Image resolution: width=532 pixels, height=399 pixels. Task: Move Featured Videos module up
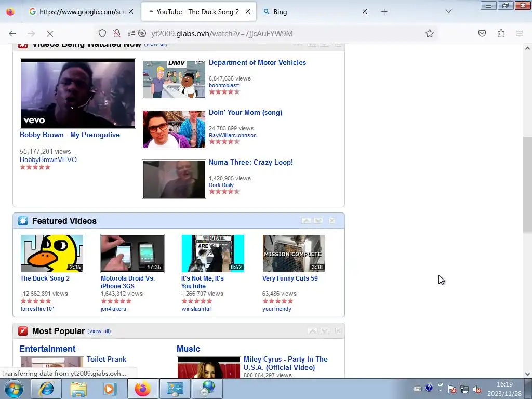point(306,221)
